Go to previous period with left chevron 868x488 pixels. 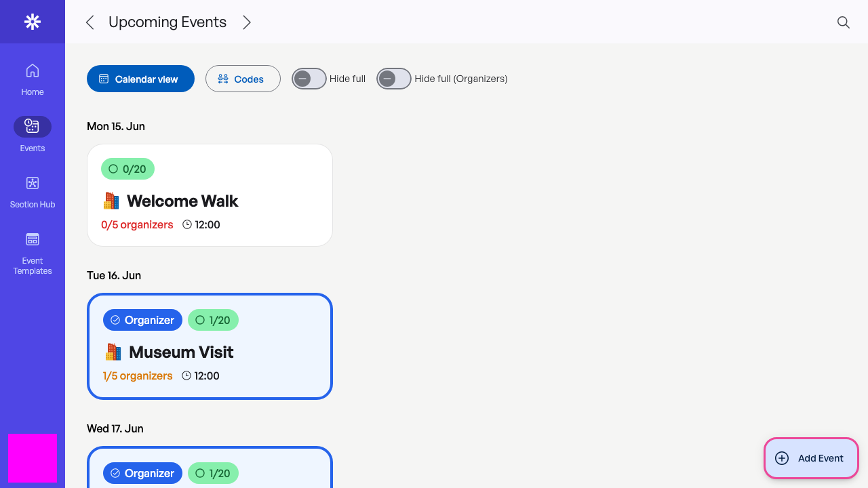point(90,22)
